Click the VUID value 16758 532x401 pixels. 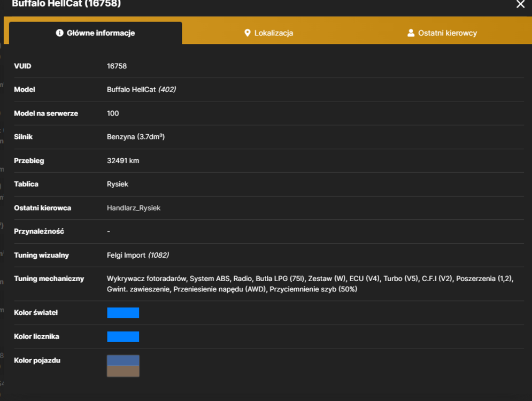(117, 66)
